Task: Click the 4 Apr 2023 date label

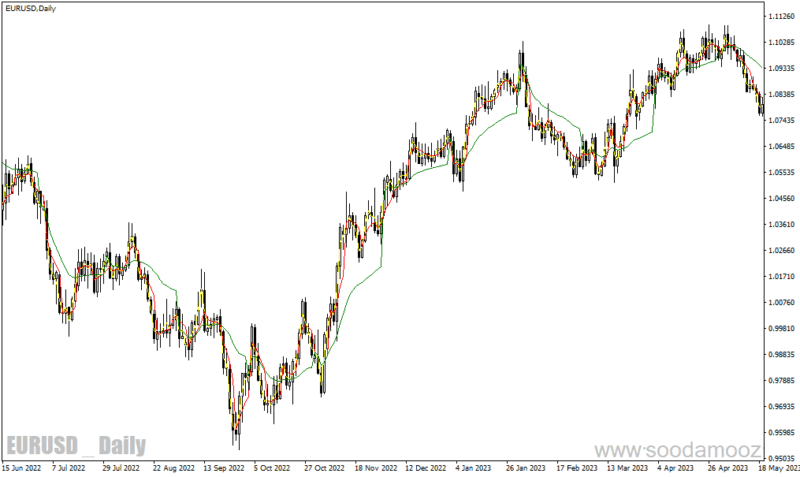Action: coord(675,468)
